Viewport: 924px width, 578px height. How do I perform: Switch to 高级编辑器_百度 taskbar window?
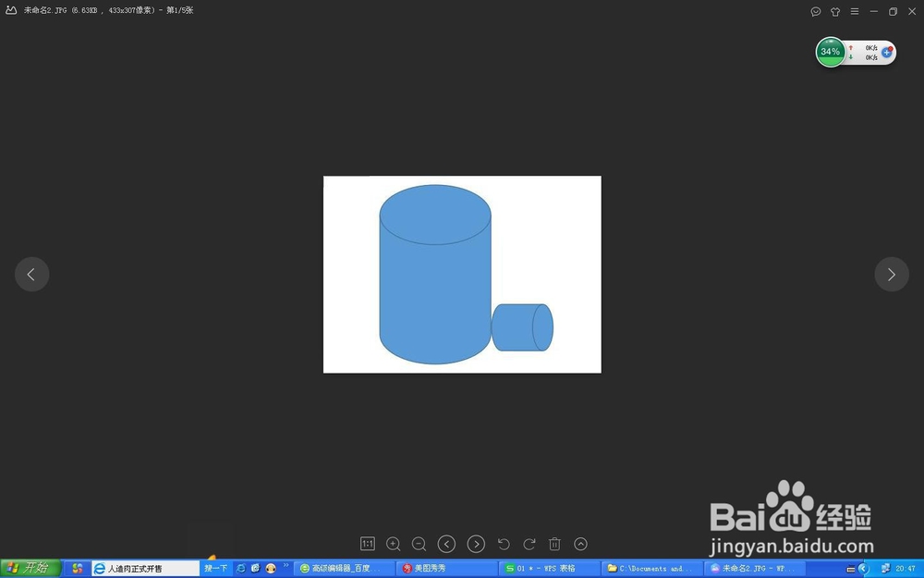(344, 569)
